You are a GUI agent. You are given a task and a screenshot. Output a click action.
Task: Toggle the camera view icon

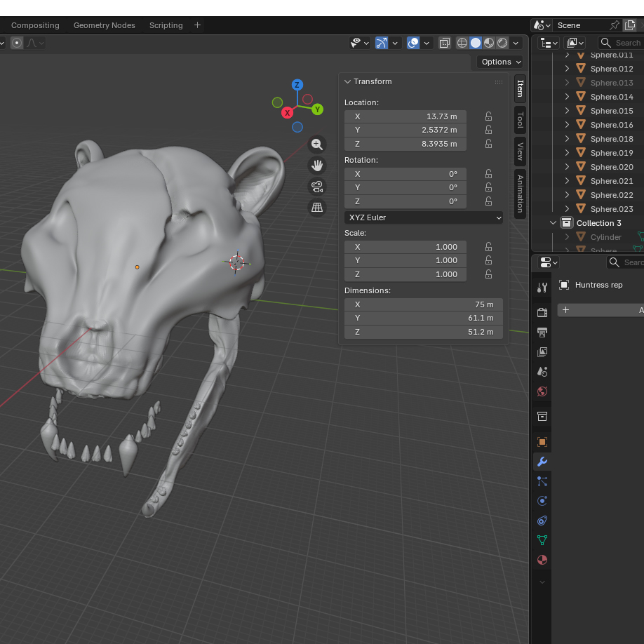tap(317, 187)
